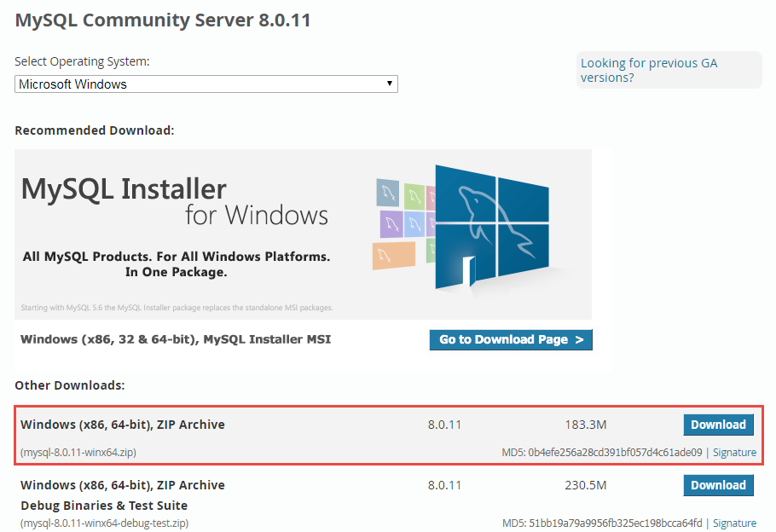
Task: Download the Debug Binaries & Test Suite
Action: point(718,485)
